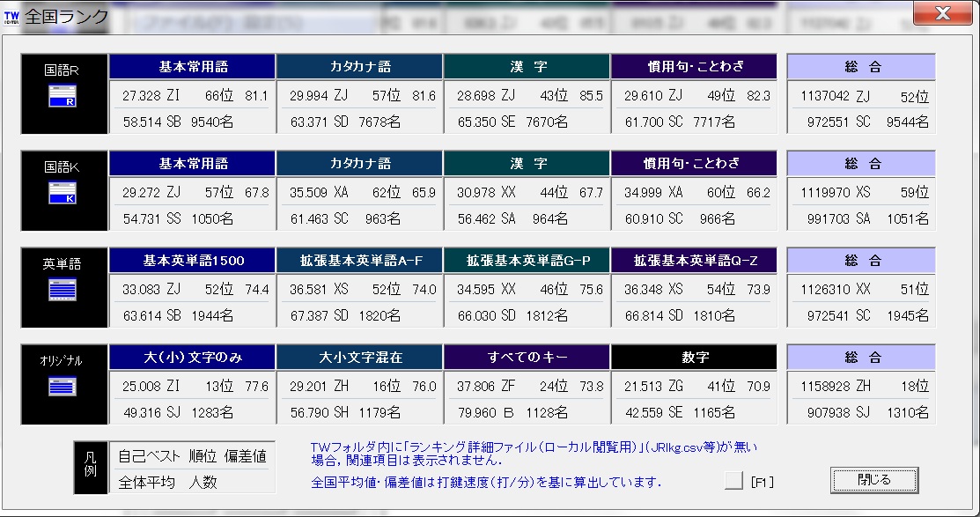Click the 基本英単語1500 header
The height and width of the screenshot is (517, 980).
193,261
